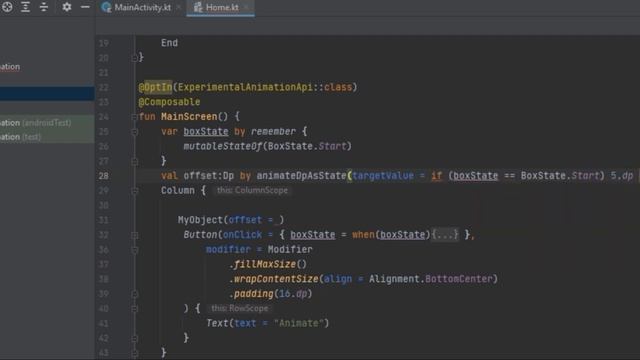Select the androidTest package tree row
The height and width of the screenshot is (360, 640).
[47, 122]
